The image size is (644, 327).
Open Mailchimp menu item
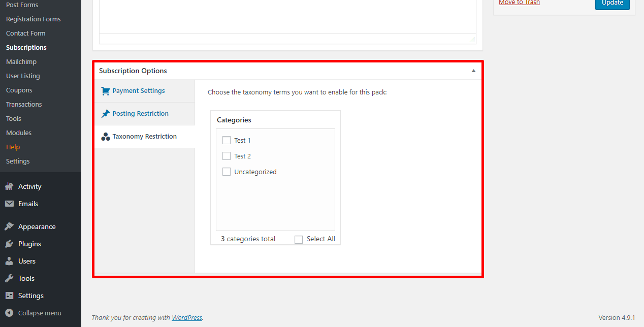[x=21, y=61]
